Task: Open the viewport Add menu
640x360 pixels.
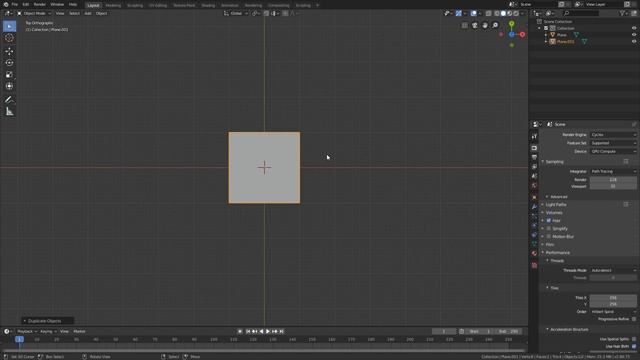Action: click(x=88, y=13)
